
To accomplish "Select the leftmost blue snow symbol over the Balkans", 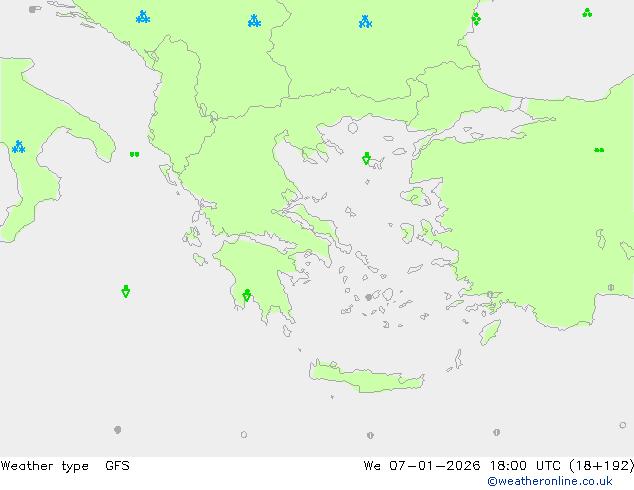I will coord(143,17).
